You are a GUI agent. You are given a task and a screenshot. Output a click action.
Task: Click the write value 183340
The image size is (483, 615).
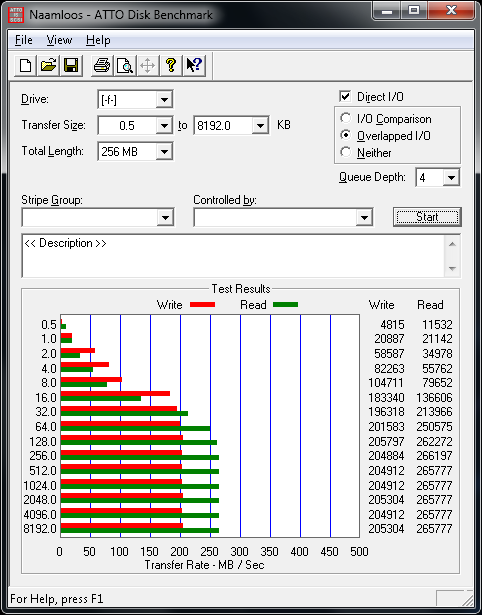click(x=386, y=397)
